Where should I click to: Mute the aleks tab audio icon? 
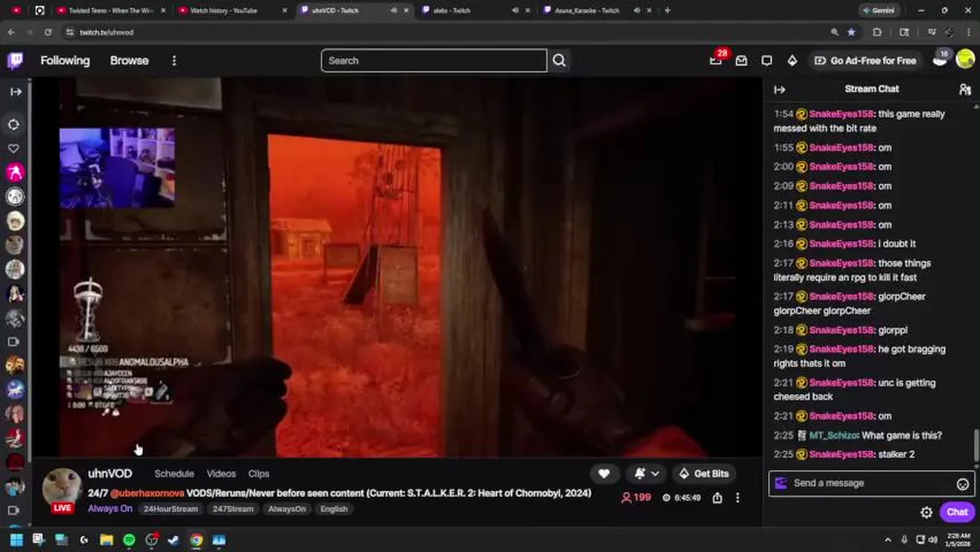[515, 11]
